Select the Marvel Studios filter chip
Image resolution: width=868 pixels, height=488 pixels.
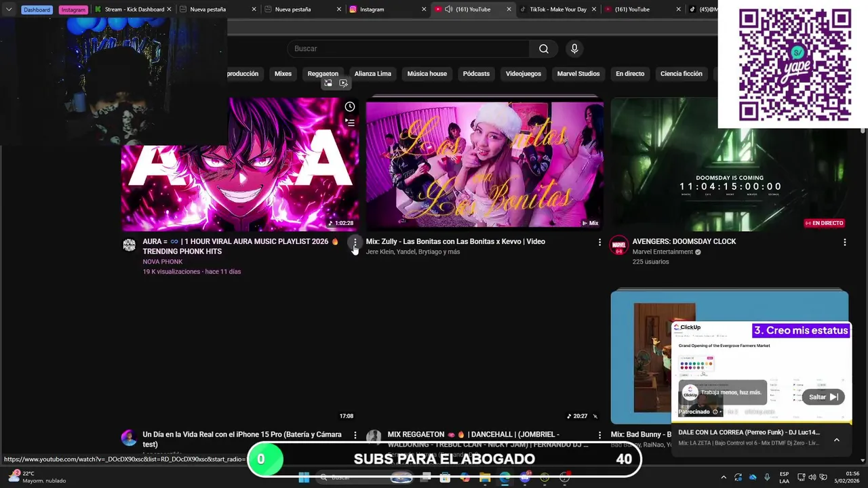pos(578,74)
